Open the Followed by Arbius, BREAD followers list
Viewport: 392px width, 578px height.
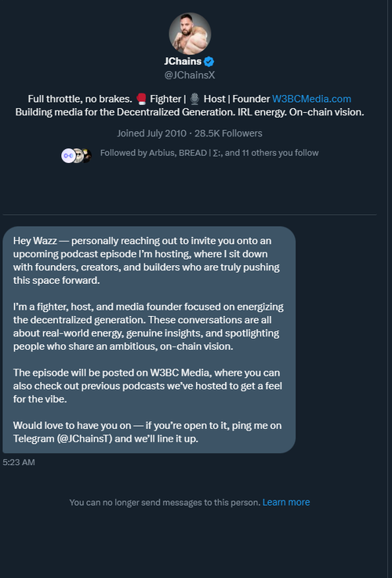(209, 153)
